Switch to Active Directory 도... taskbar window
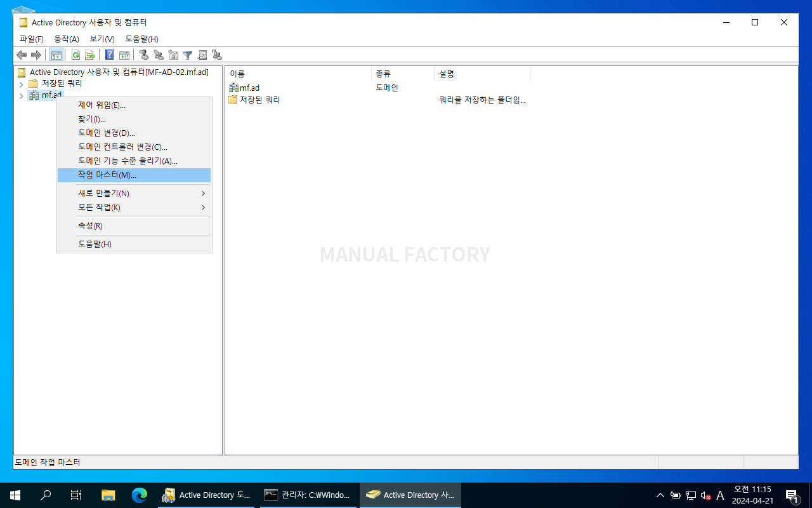This screenshot has height=508, width=812. click(x=207, y=495)
